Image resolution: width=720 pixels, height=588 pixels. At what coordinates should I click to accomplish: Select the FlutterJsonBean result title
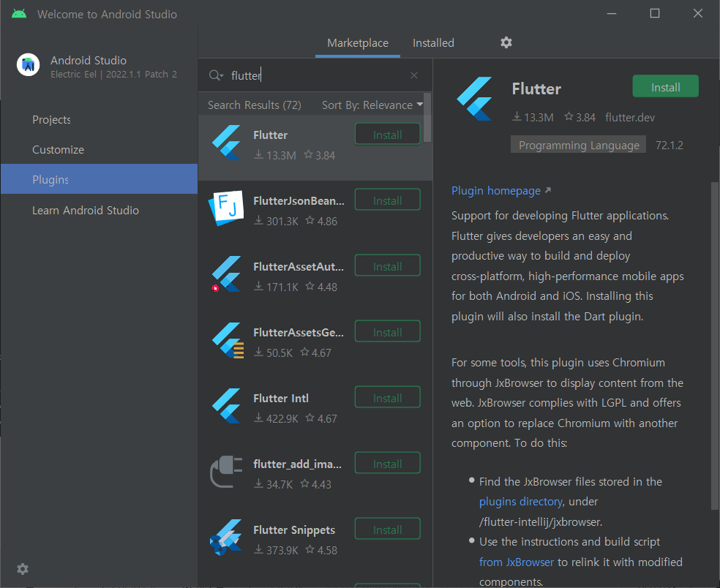pos(299,201)
